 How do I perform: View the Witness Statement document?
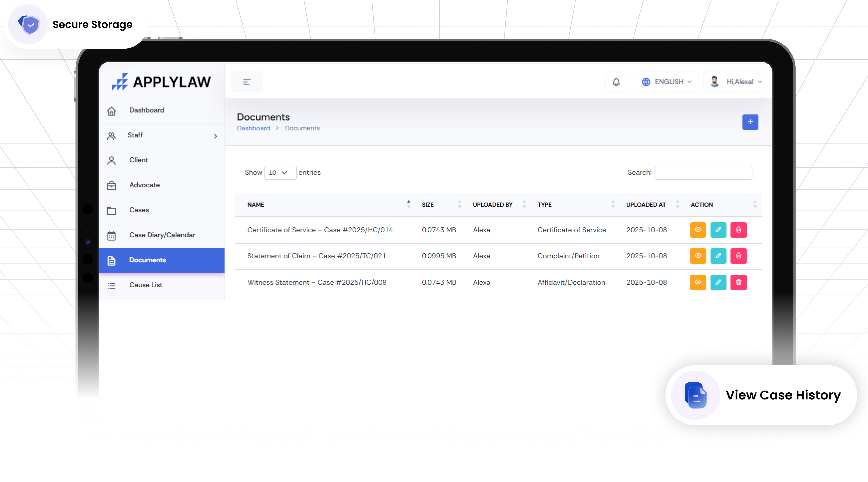(698, 282)
